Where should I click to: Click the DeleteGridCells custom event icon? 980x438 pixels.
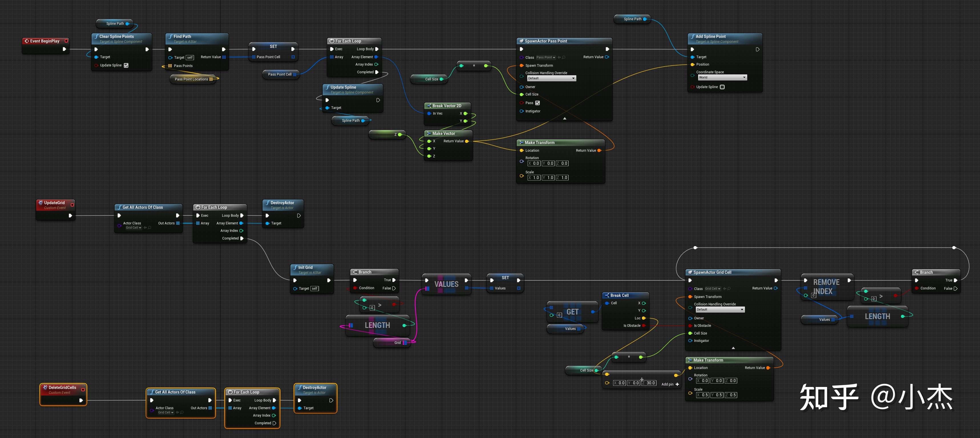[45, 388]
